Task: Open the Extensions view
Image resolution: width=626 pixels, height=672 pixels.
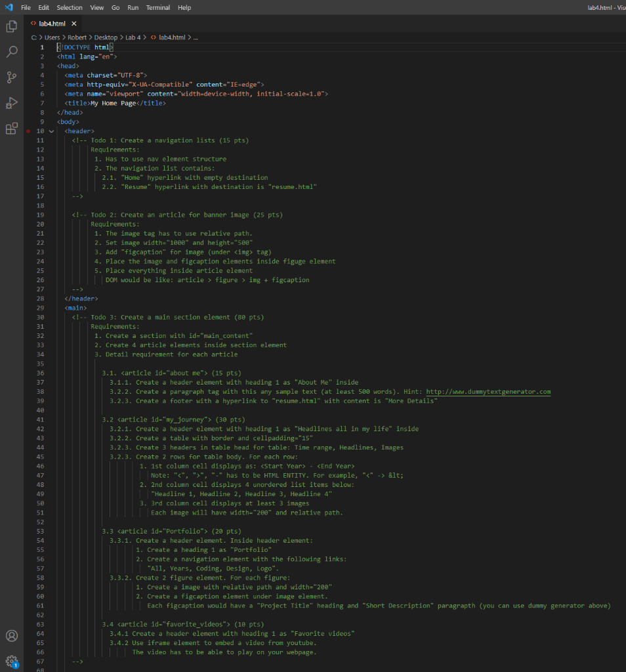Action: [10, 127]
